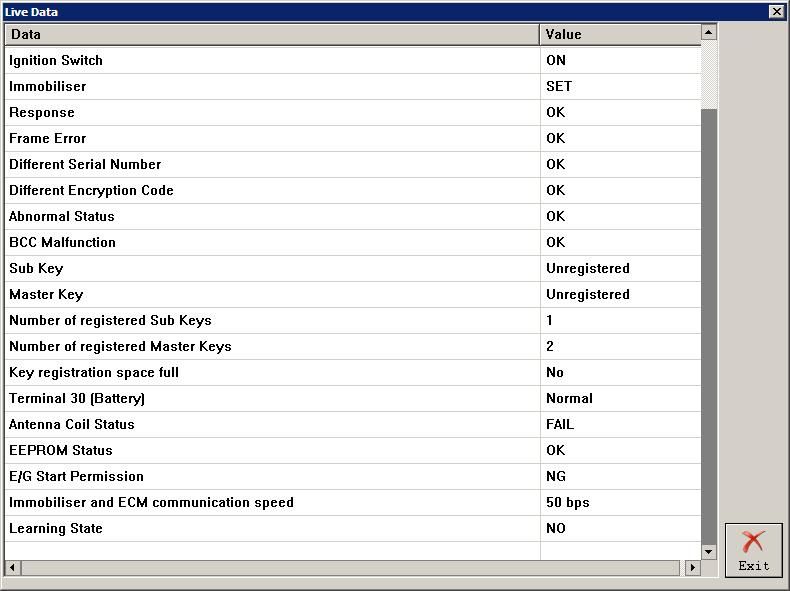Select the Abnormal Status row

point(353,217)
